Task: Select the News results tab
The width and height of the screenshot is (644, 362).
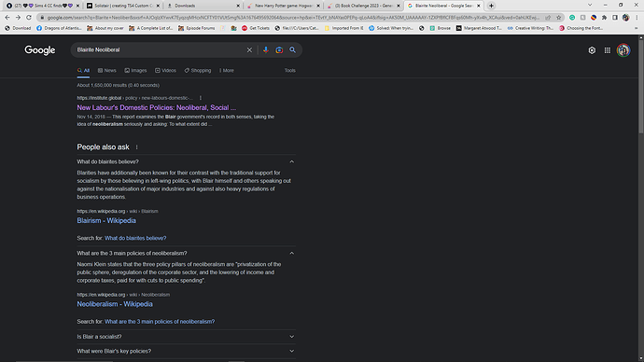Action: [x=106, y=71]
